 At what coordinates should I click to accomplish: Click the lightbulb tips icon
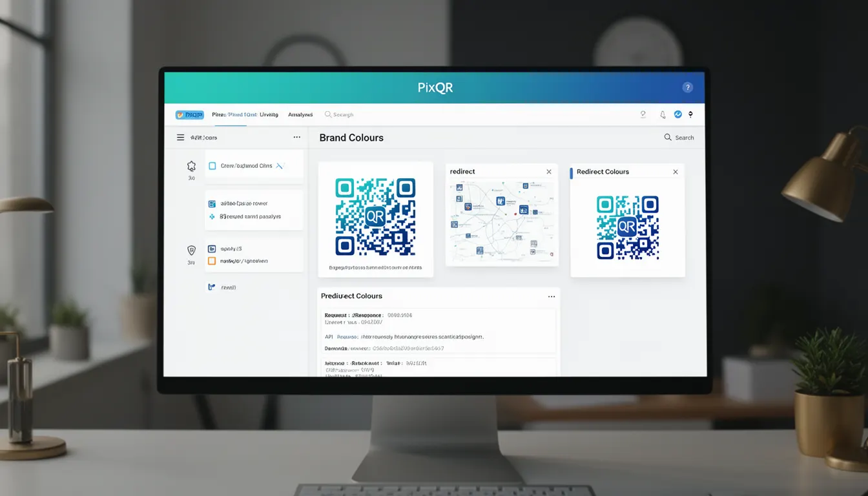pyautogui.click(x=643, y=114)
